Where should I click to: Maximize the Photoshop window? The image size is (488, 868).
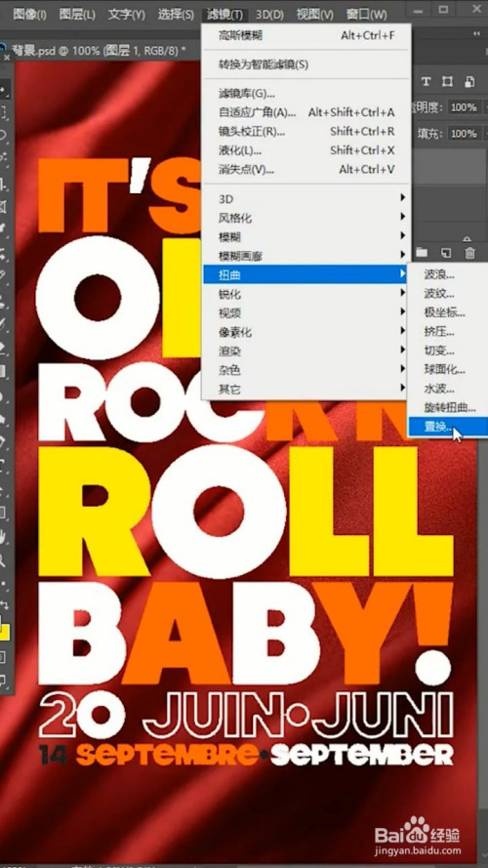coord(443,9)
